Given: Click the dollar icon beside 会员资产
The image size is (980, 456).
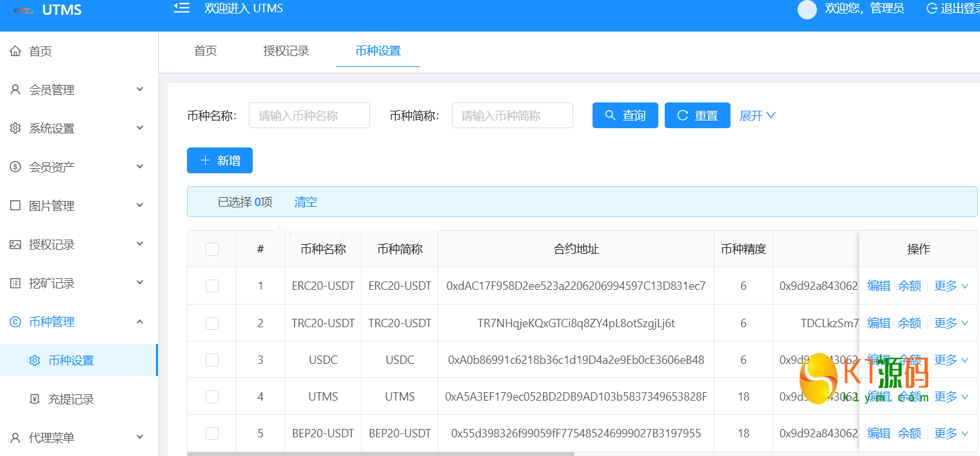Looking at the screenshot, I should [x=15, y=167].
